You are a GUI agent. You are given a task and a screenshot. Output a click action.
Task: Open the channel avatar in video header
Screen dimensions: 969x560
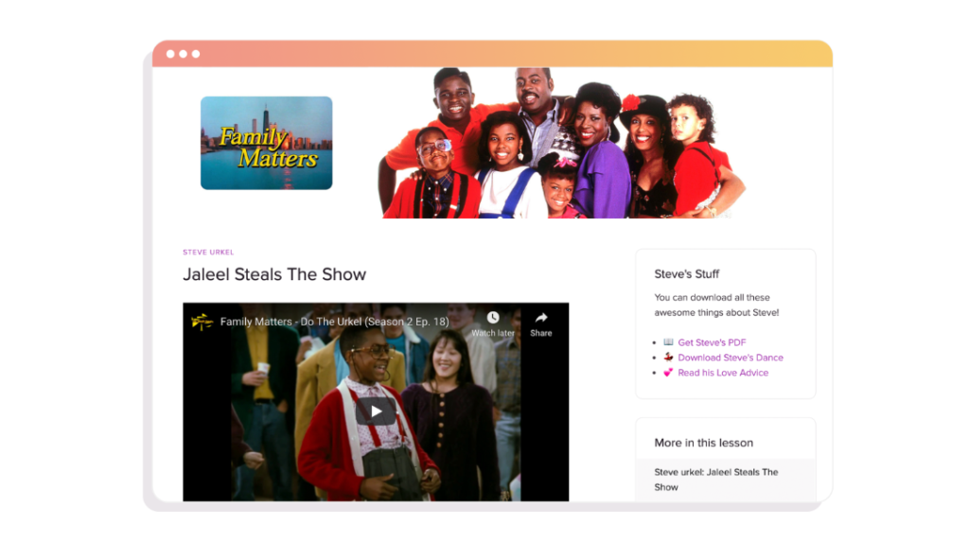point(202,322)
